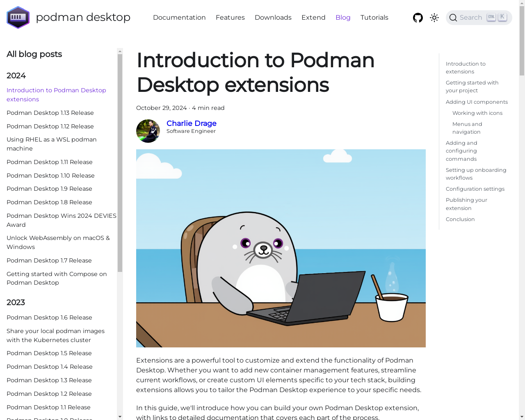
Task: Click the '2023' year heading in sidebar
Action: [16, 302]
